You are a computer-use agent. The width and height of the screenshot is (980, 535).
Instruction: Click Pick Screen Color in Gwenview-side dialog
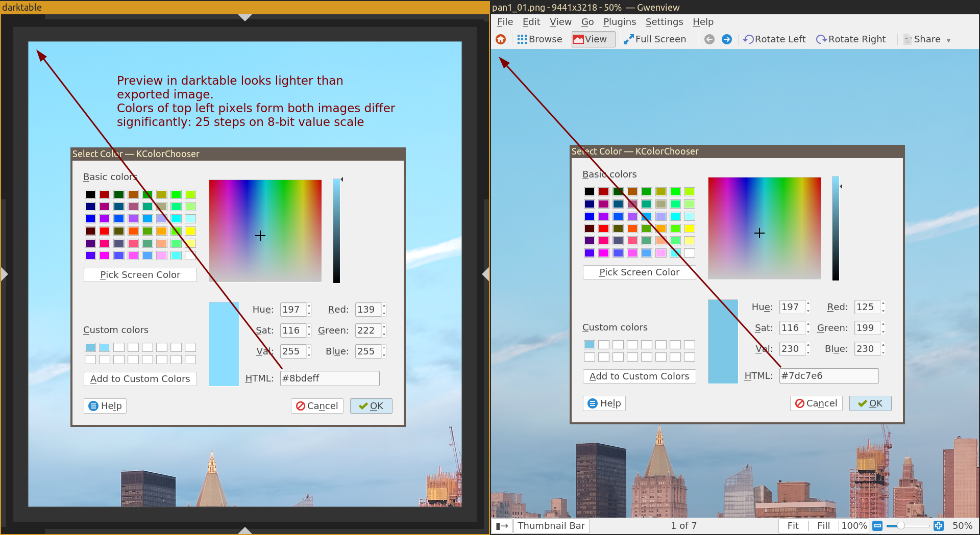click(639, 272)
